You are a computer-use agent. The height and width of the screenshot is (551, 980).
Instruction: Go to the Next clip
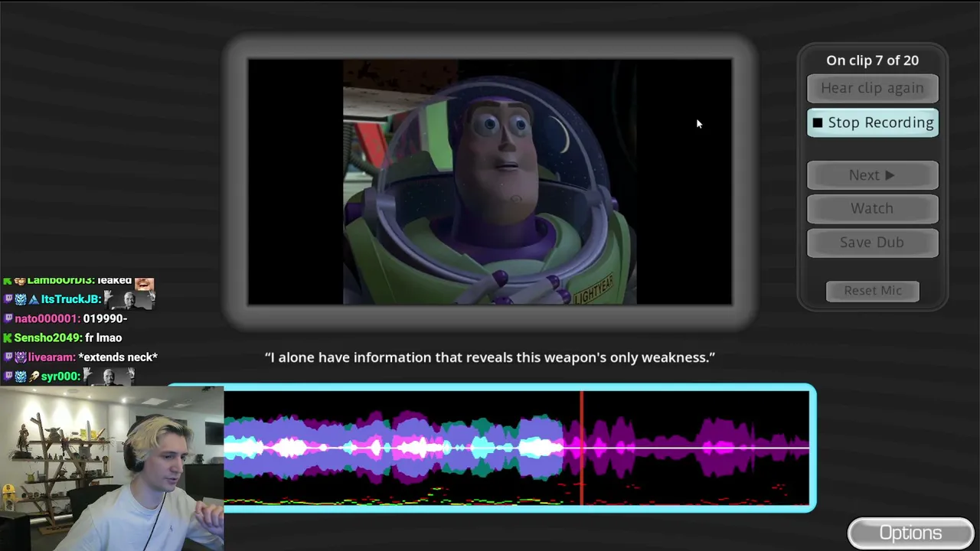872,175
